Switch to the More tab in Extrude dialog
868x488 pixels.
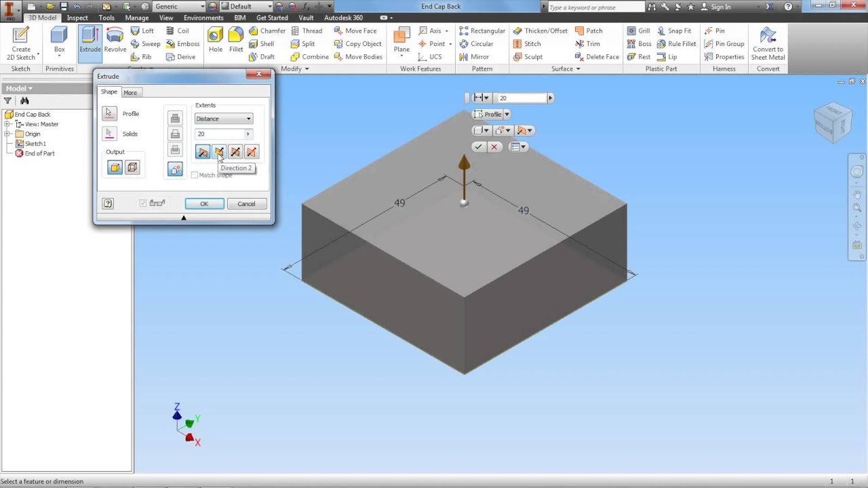click(130, 93)
